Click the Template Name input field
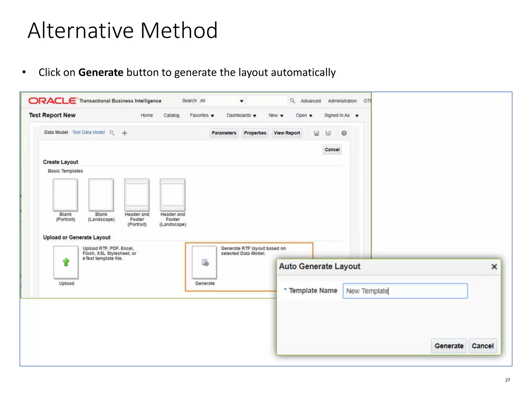 point(405,291)
